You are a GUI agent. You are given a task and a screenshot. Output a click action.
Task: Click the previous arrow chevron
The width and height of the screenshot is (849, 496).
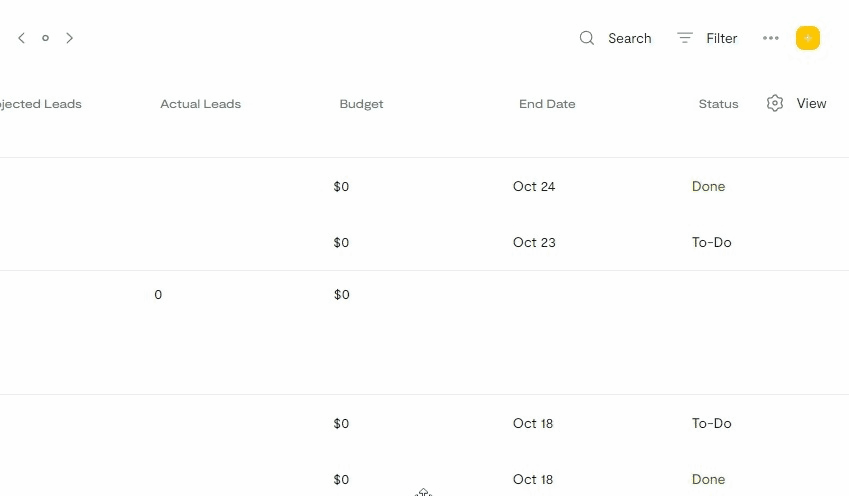pos(21,38)
